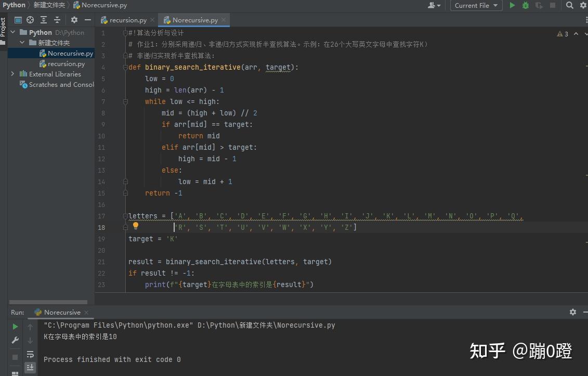Open the Norecursive.py breadcrumb menu
Viewport: 588px width, 376px height.
click(x=100, y=5)
